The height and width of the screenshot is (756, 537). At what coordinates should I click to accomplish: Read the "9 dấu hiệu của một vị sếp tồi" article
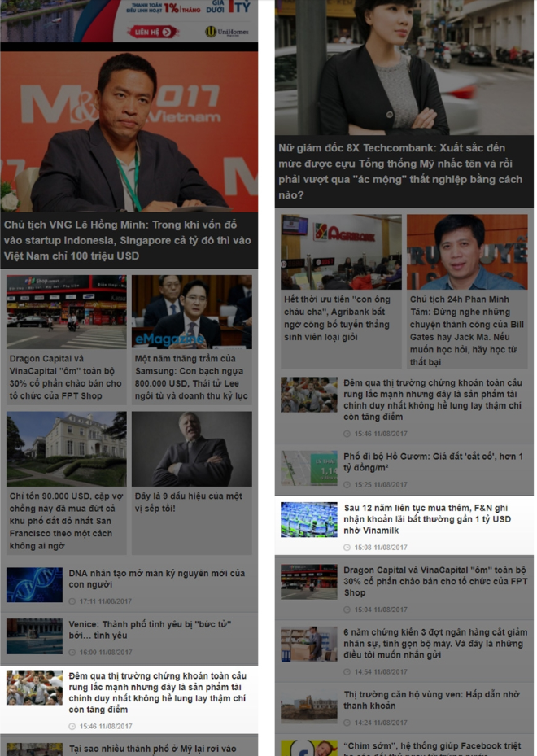189,502
